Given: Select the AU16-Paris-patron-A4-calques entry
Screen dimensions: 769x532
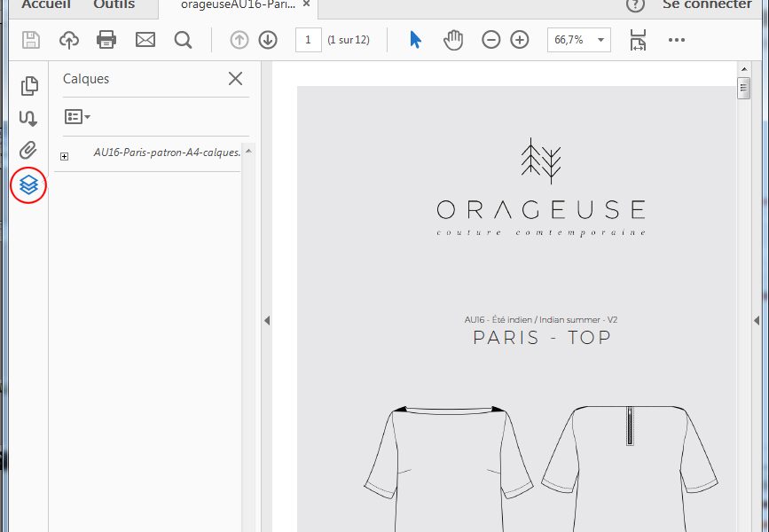Looking at the screenshot, I should pos(167,153).
